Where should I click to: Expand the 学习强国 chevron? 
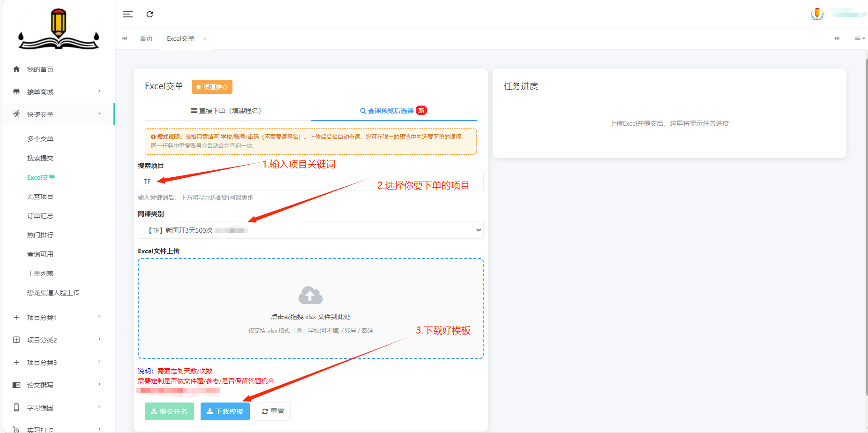(99, 407)
